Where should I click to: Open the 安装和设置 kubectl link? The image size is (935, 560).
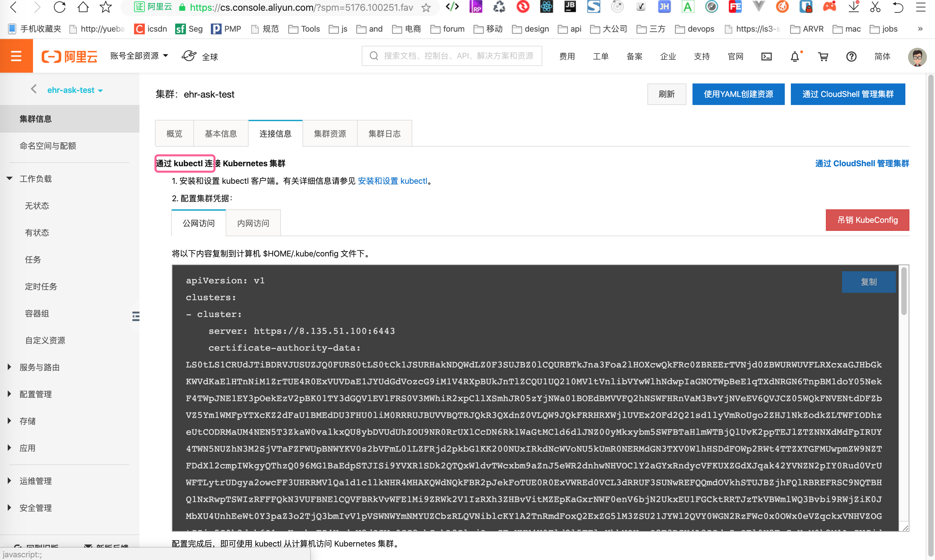(392, 181)
